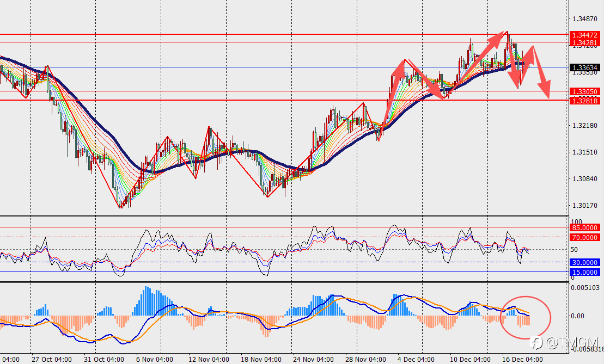Select the 24 Nov 04:00 date label
Viewport: 604px width, 364px height.
(x=313, y=360)
